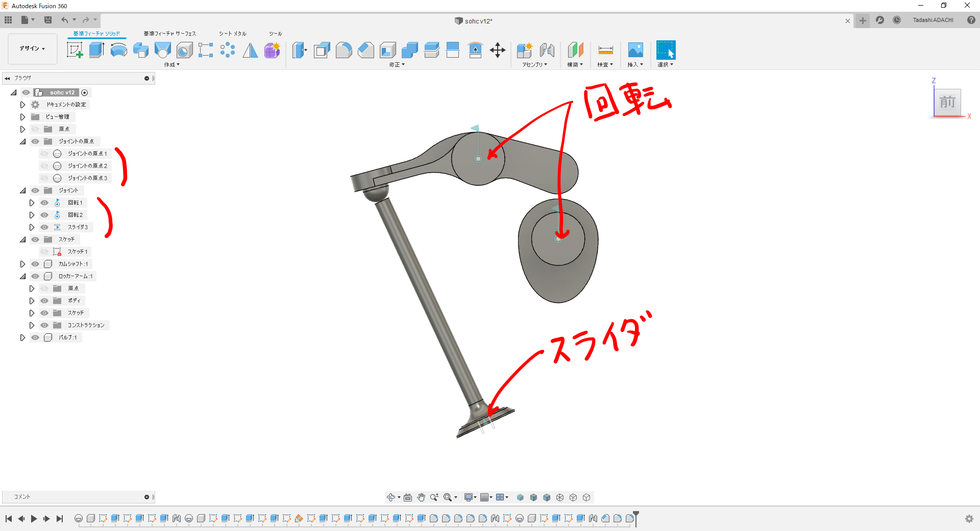The width and height of the screenshot is (980, 531).
Task: Select the Chamfer tool
Action: (365, 50)
